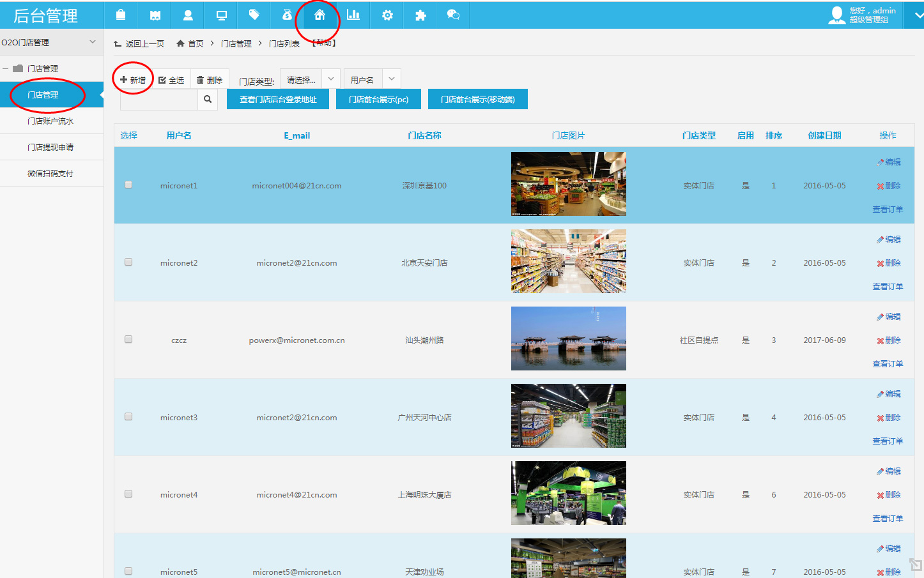Tick the checkbox for micronet1
924x578 pixels.
[x=128, y=185]
